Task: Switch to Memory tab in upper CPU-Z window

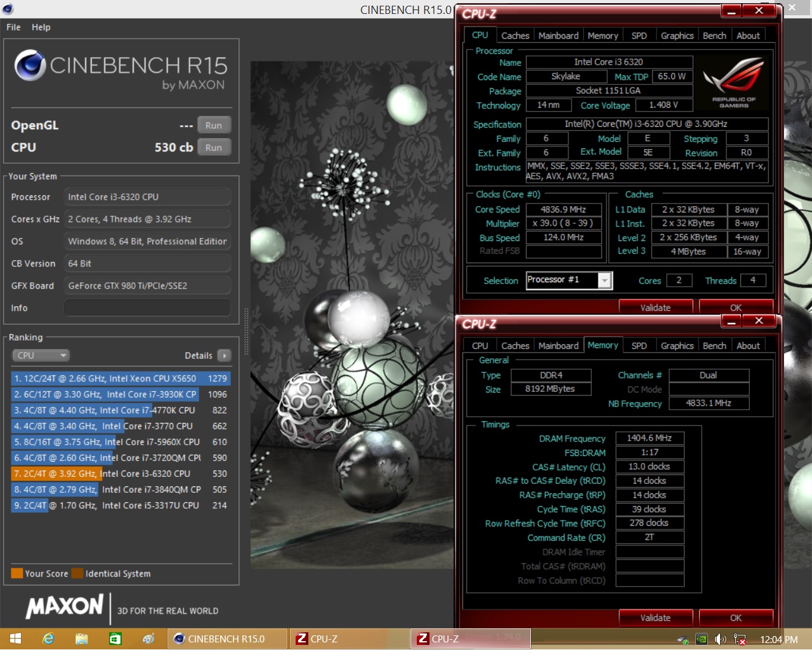Action: pyautogui.click(x=603, y=36)
